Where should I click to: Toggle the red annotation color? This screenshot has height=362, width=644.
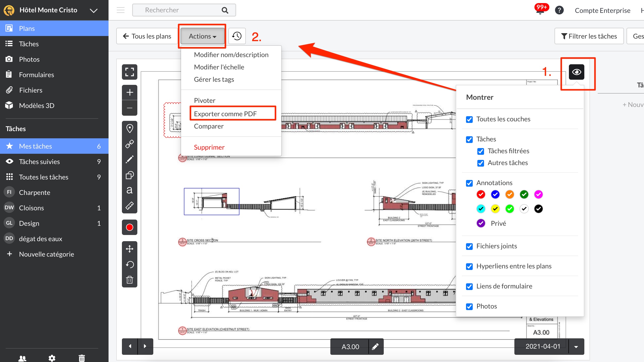coord(481,194)
